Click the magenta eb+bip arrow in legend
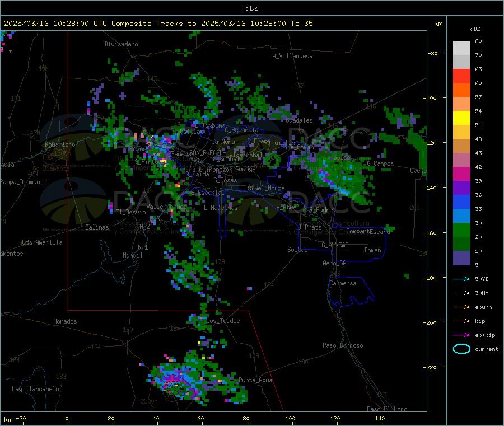 coord(461,335)
